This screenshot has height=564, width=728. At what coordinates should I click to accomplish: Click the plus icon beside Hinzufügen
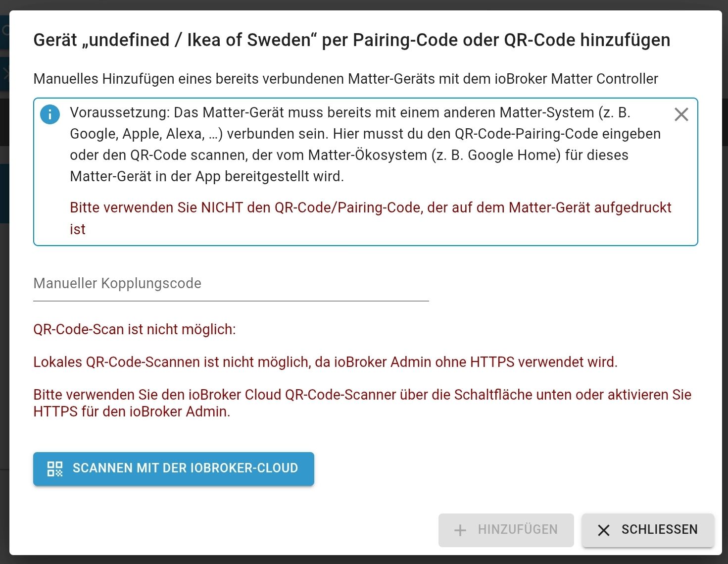[x=460, y=530]
